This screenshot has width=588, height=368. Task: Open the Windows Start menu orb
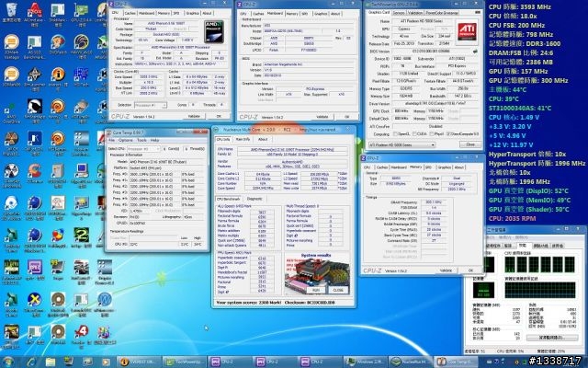click(x=8, y=362)
